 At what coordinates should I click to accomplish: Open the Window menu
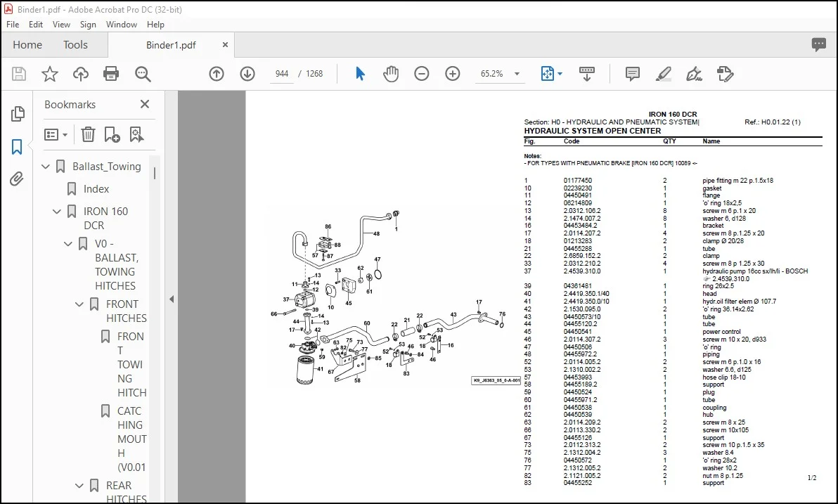point(122,25)
